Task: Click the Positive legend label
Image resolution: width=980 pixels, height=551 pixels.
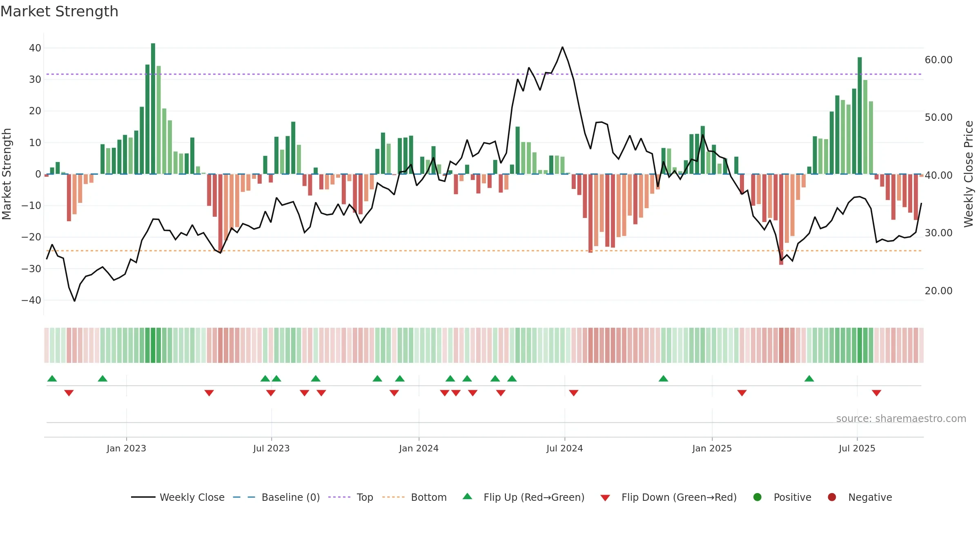Action: (793, 497)
